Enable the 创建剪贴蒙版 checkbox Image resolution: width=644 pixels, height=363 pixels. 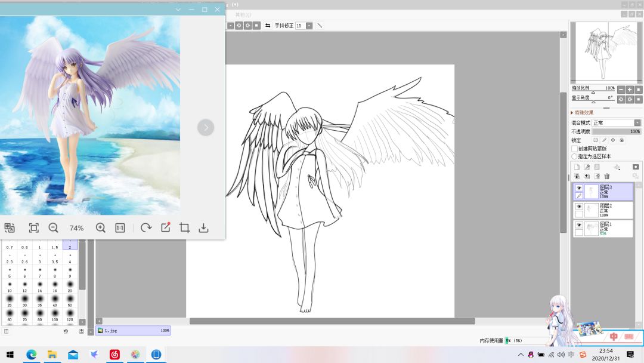point(574,149)
